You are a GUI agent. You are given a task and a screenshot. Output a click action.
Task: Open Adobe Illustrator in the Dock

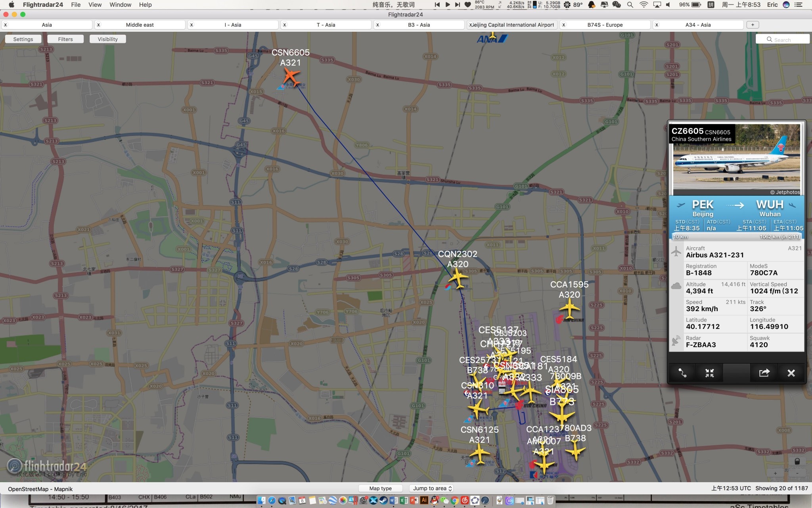click(x=424, y=500)
